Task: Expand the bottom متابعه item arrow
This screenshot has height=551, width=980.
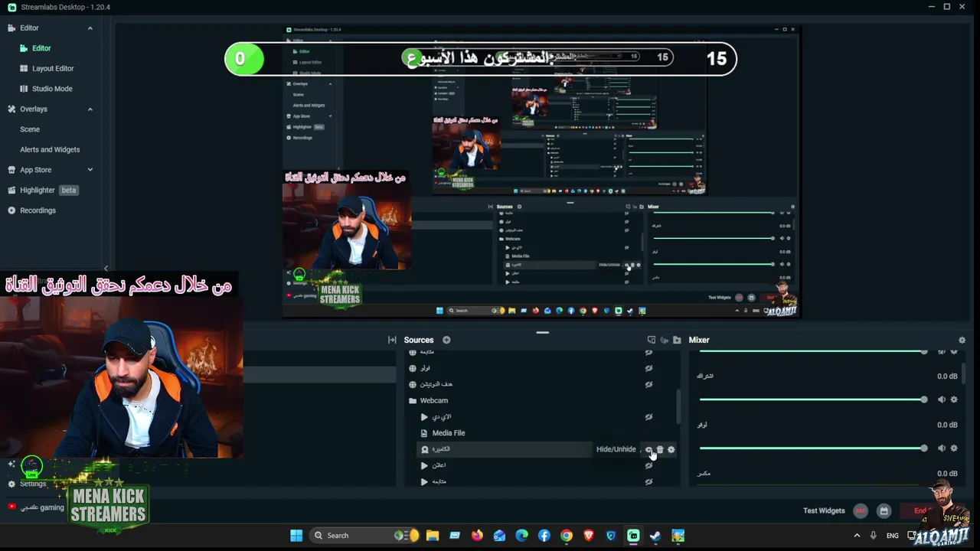Action: click(424, 481)
